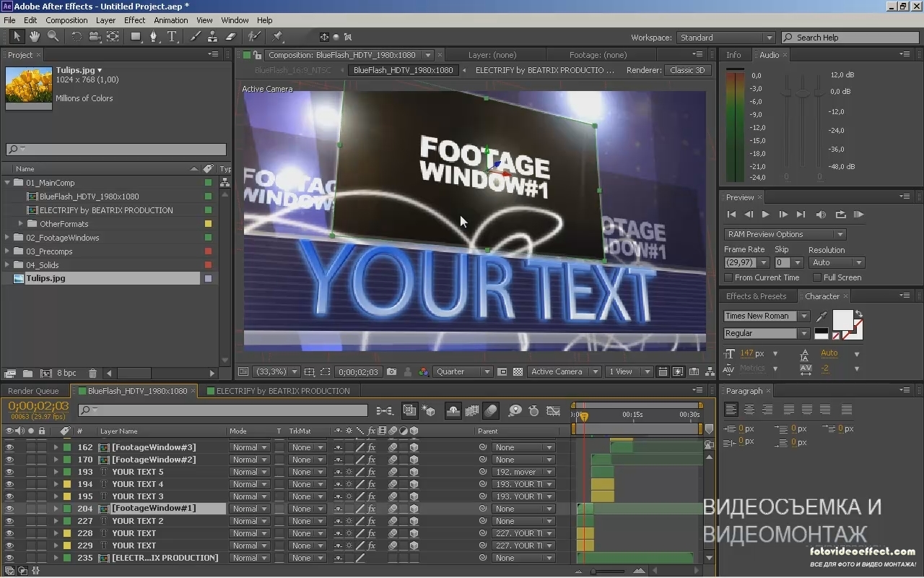
Task: Hide layer 162 FootageWindow#3
Action: pos(9,447)
